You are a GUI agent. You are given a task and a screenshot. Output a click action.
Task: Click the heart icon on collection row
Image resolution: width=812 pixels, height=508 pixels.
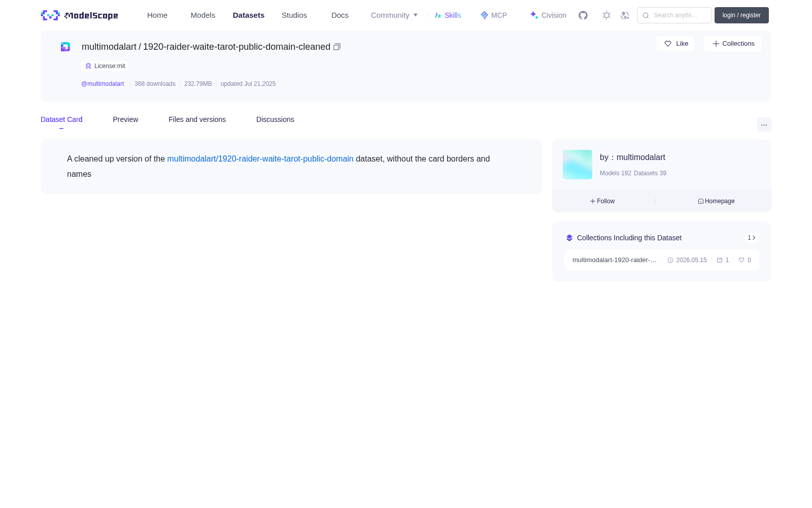pos(741,260)
